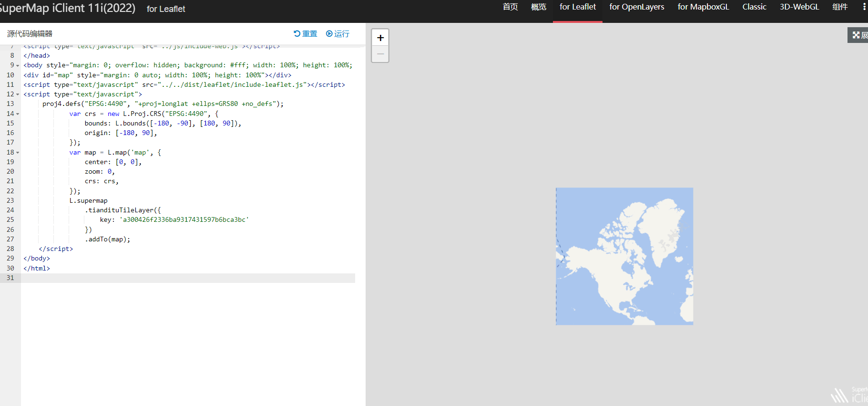Open the vertical dots menu
868x406 pixels.
click(864, 7)
